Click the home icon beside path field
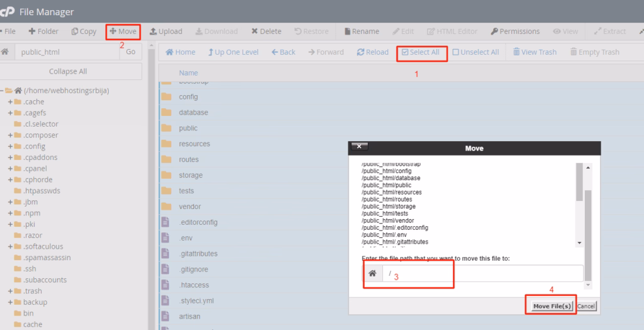This screenshot has width=644, height=330. [x=5, y=52]
